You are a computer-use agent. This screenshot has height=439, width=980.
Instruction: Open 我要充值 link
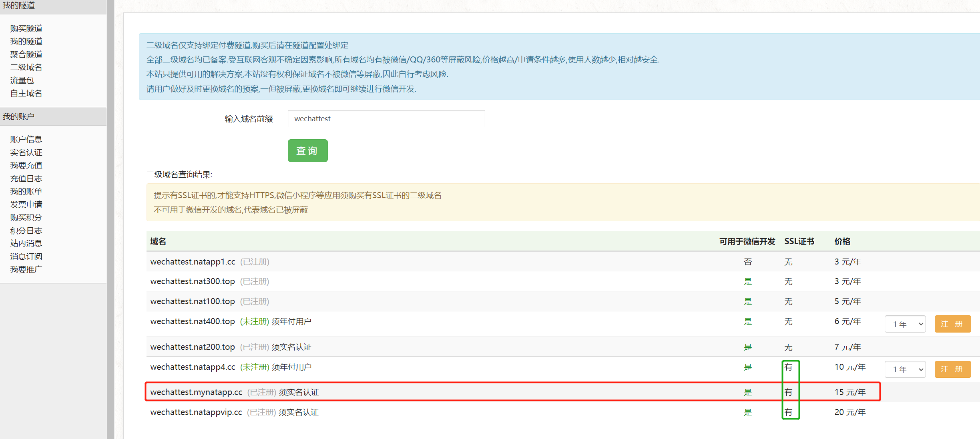pos(26,165)
